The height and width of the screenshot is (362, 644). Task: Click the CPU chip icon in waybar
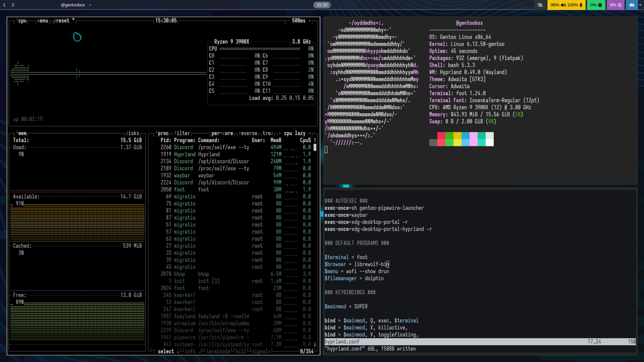click(x=600, y=5)
